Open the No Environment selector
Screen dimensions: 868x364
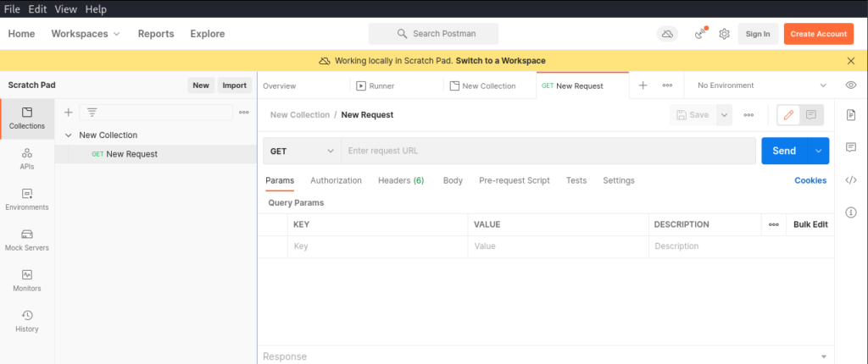pyautogui.click(x=762, y=85)
